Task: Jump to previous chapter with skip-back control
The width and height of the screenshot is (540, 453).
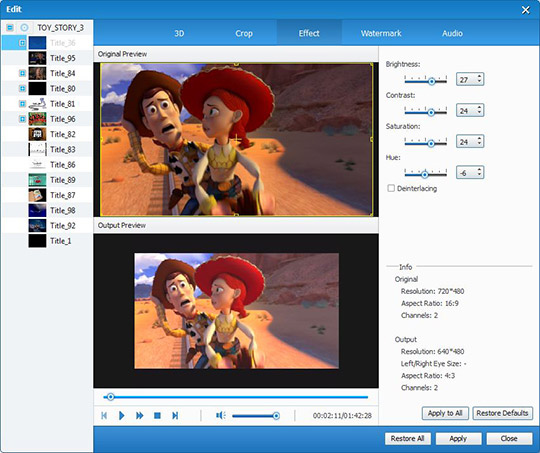Action: pyautogui.click(x=104, y=415)
